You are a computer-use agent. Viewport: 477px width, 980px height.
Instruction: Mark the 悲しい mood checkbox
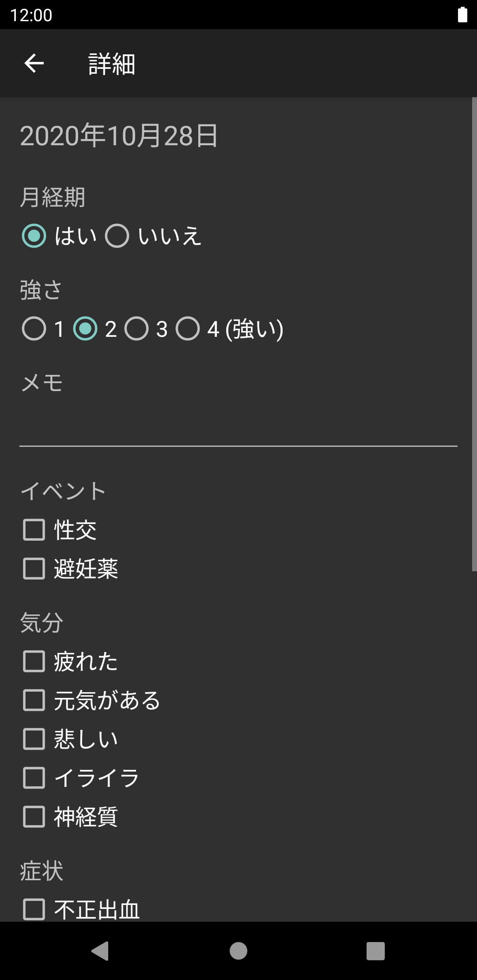[x=34, y=739]
